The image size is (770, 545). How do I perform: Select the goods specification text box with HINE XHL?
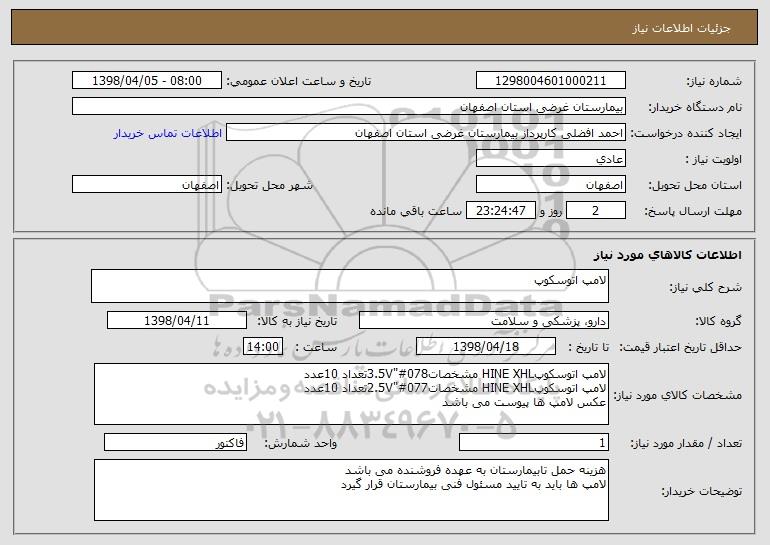point(351,394)
